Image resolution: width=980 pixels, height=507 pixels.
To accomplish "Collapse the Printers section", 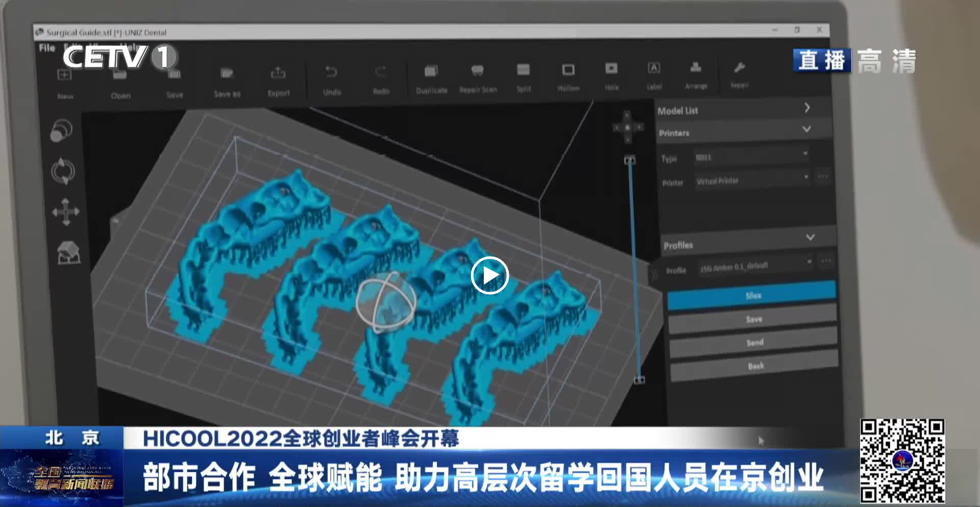I will pyautogui.click(x=806, y=129).
